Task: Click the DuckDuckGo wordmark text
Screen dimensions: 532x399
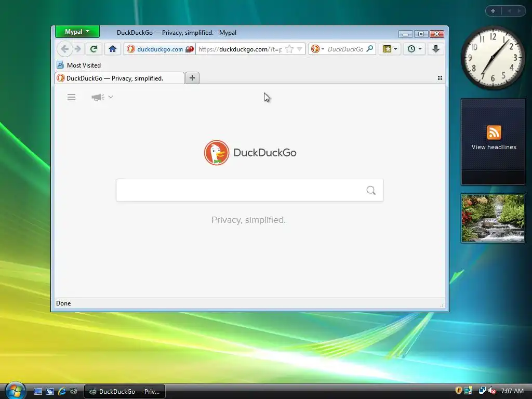Action: click(x=264, y=153)
